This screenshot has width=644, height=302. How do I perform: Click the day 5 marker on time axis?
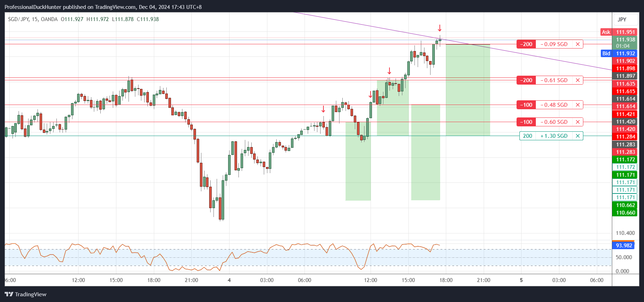click(x=521, y=280)
